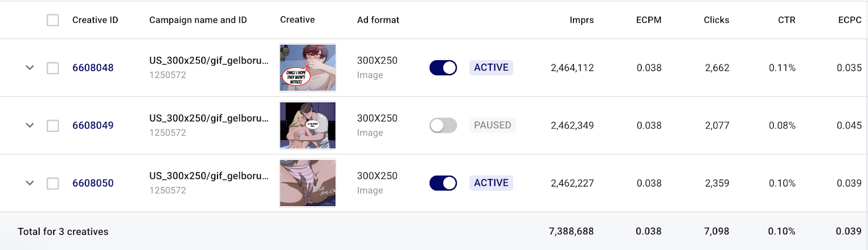
Task: Sort the table by the CTR column
Action: tap(786, 20)
